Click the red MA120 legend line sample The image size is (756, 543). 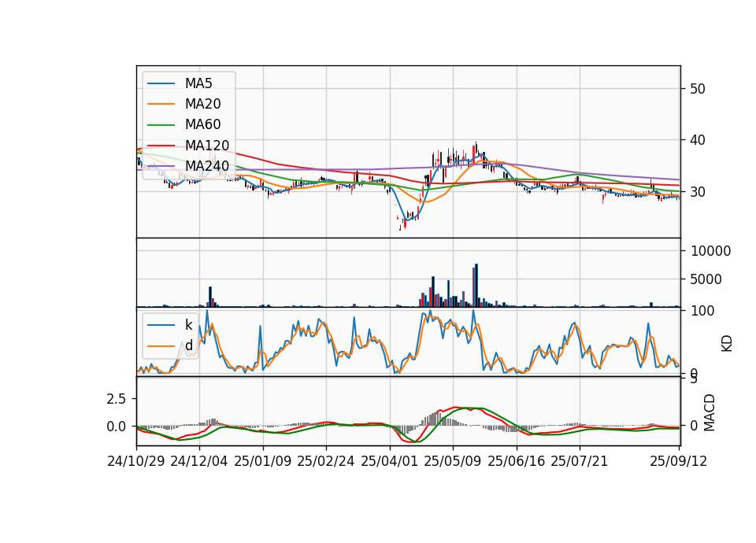[161, 146]
